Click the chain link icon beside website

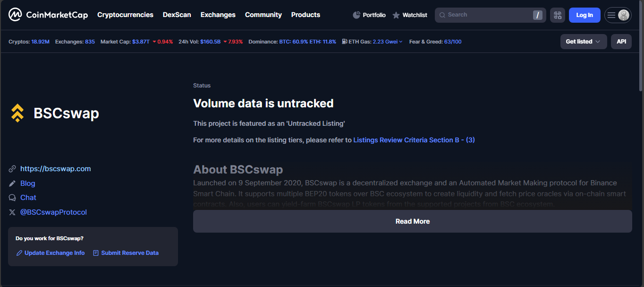pos(12,169)
